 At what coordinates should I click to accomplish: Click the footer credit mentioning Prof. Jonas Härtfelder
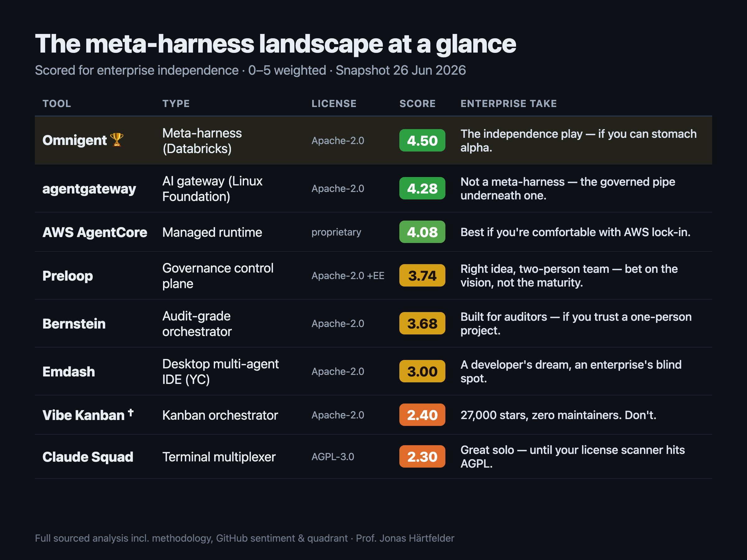click(245, 539)
